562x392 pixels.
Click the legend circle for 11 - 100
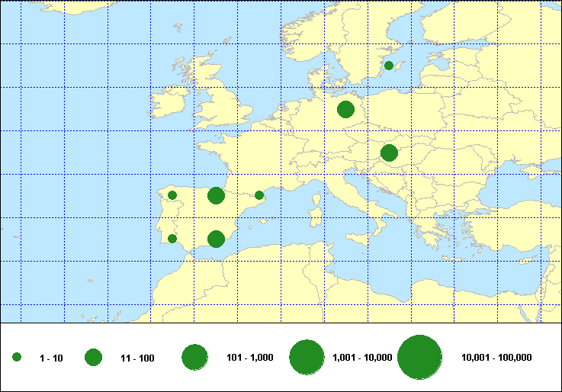coord(94,357)
